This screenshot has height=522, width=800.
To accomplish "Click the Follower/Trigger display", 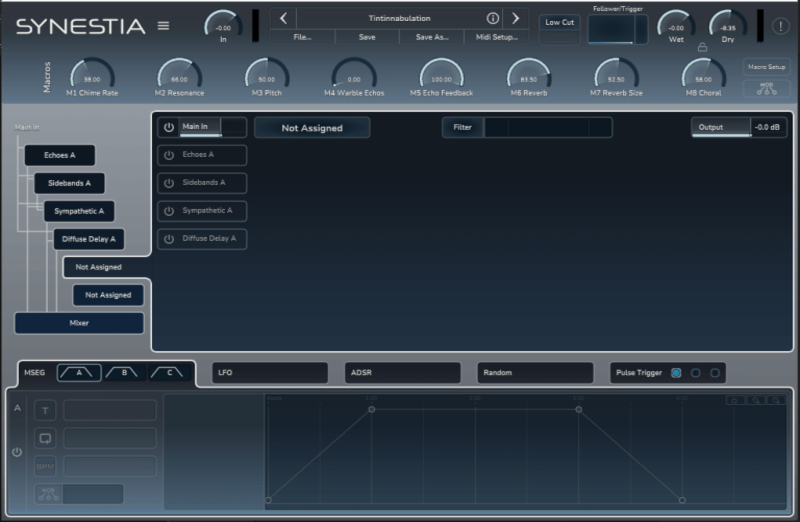I will point(617,29).
